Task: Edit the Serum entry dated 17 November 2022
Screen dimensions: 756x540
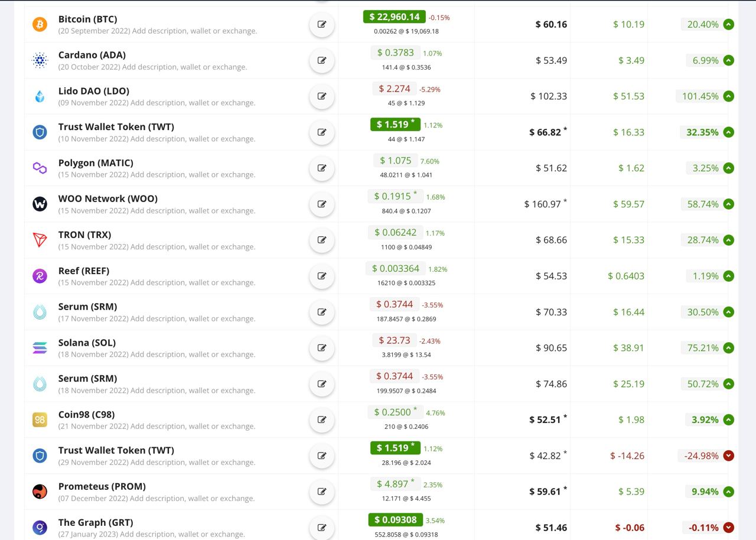Action: pos(322,312)
